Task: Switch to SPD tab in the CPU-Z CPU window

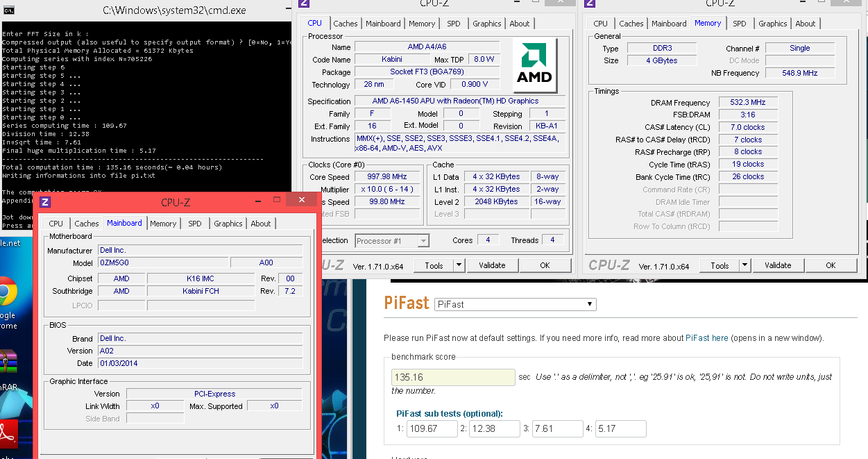Action: pos(454,24)
